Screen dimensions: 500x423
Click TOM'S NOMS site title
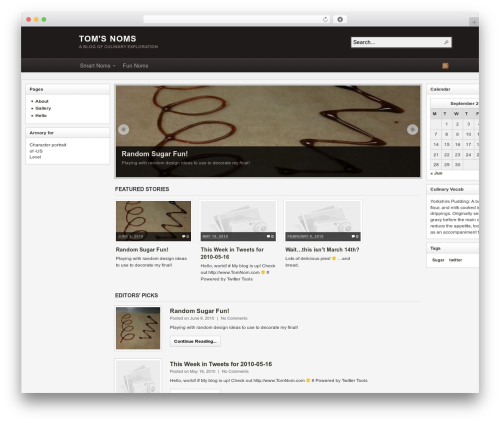[108, 39]
